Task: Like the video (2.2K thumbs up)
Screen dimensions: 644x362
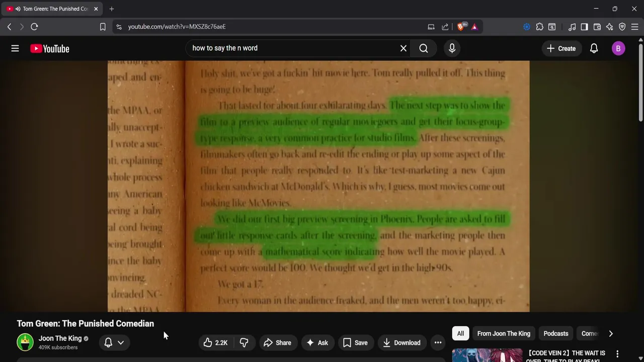Action: [x=216, y=343]
